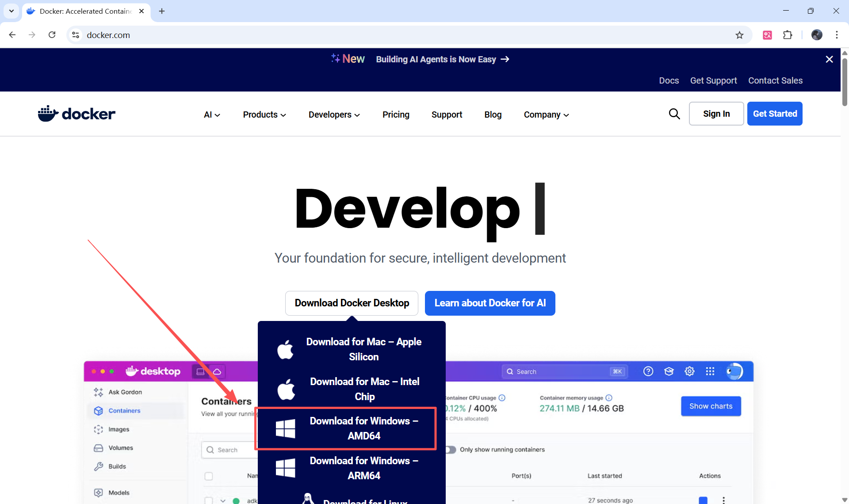This screenshot has width=849, height=504.
Task: Click Show charts in desktop preview
Action: [x=711, y=406]
